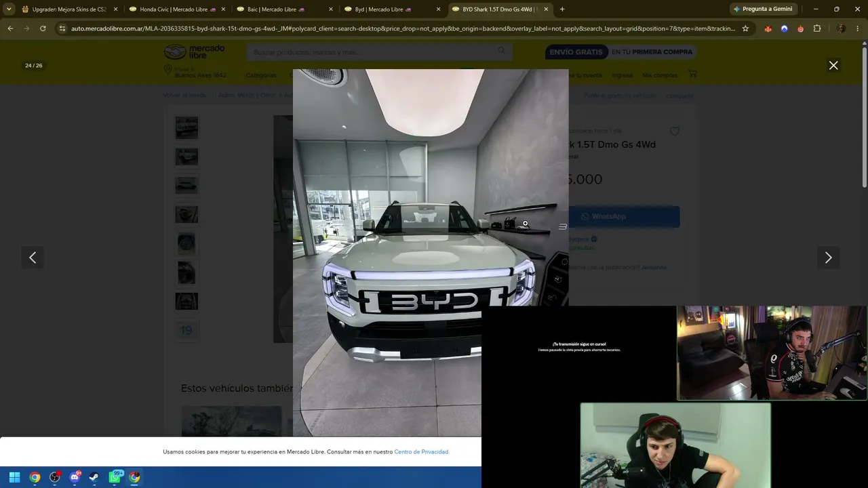Open the first Chrome taskbar icon
This screenshot has height=488, width=868.
pyautogui.click(x=35, y=477)
